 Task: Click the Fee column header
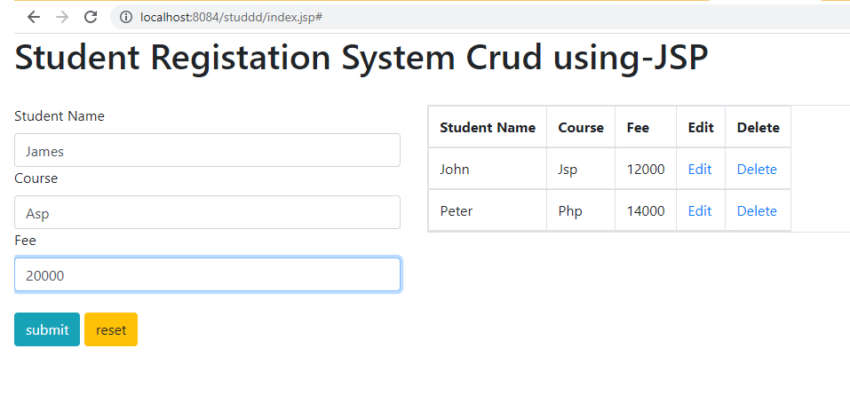click(638, 127)
